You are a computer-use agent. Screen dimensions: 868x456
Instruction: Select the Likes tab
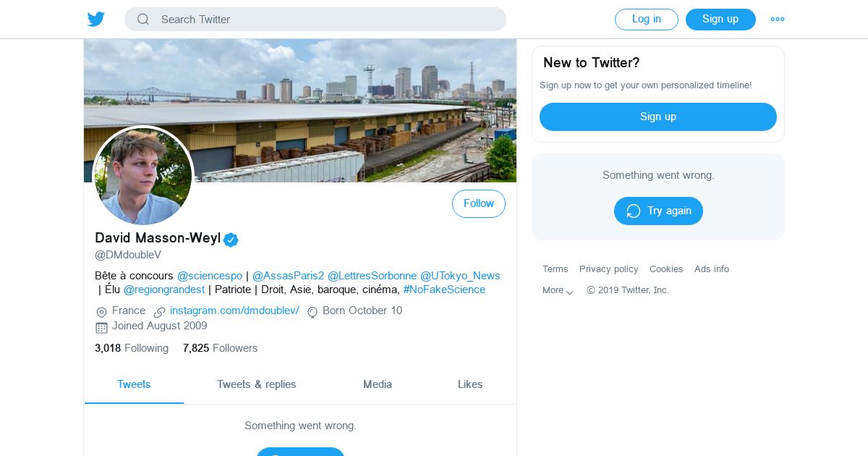pyautogui.click(x=470, y=384)
